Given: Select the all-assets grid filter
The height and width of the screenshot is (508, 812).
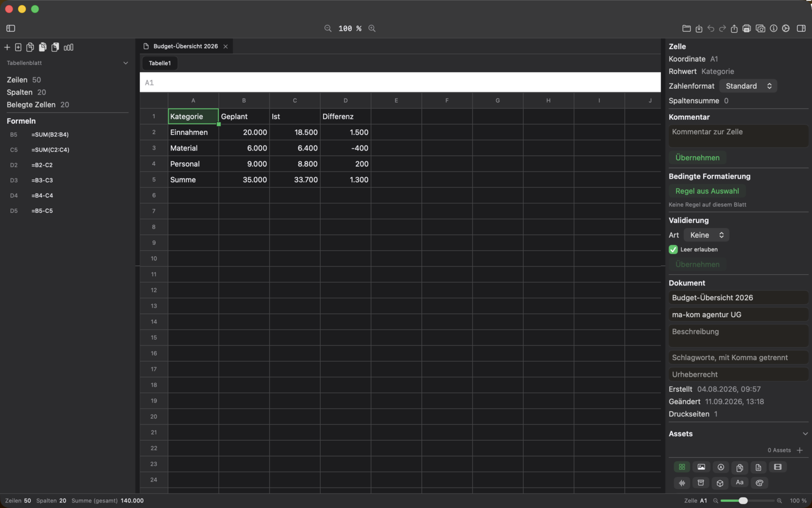Looking at the screenshot, I should [x=682, y=467].
